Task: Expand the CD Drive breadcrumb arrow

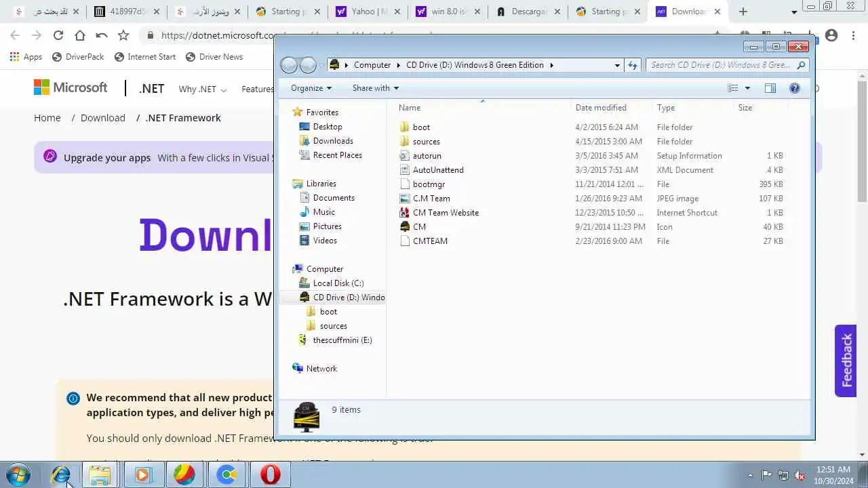Action: [551, 65]
